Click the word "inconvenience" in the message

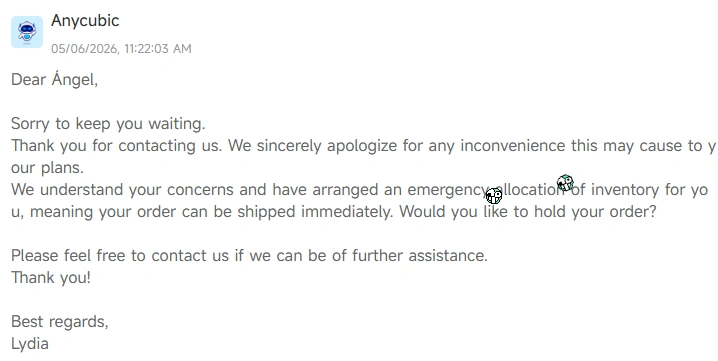pos(513,146)
